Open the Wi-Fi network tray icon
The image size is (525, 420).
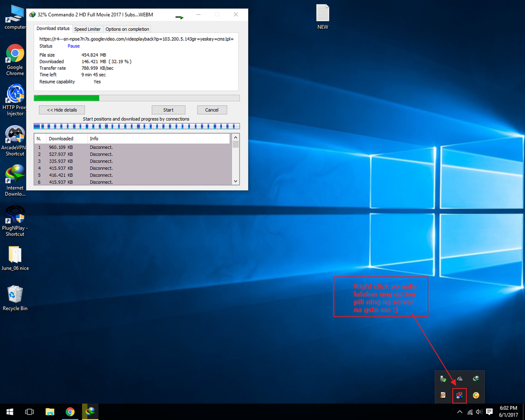coord(470,412)
